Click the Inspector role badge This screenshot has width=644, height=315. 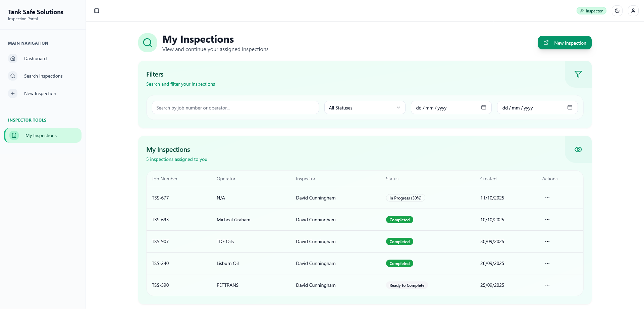pyautogui.click(x=591, y=11)
